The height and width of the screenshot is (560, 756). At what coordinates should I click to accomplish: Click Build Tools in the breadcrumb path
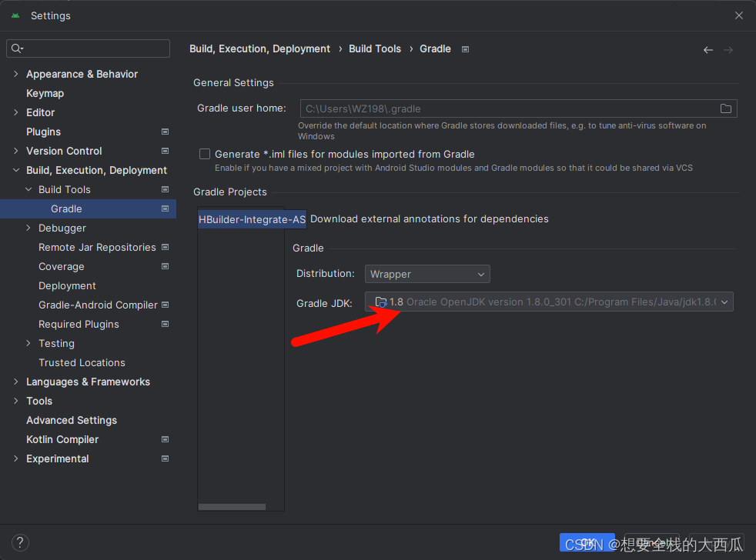(x=374, y=48)
